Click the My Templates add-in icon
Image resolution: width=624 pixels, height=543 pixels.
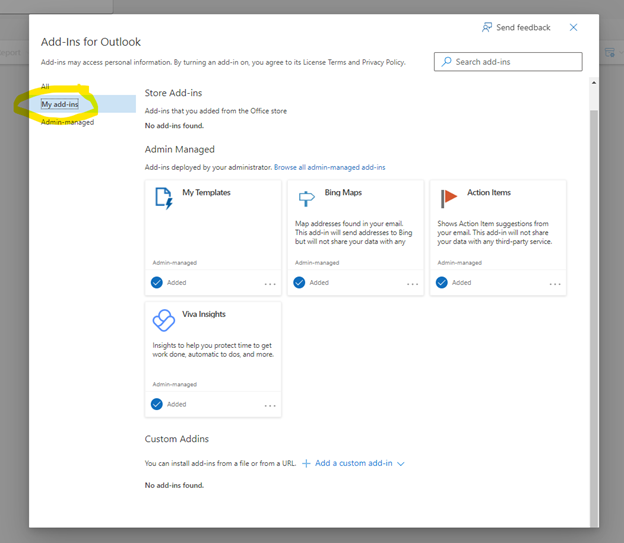[164, 198]
